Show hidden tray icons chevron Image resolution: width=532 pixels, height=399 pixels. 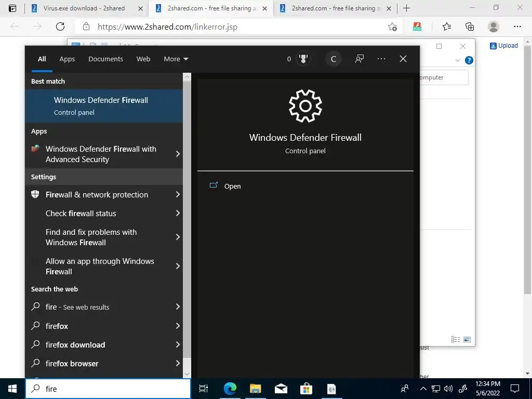(423, 389)
